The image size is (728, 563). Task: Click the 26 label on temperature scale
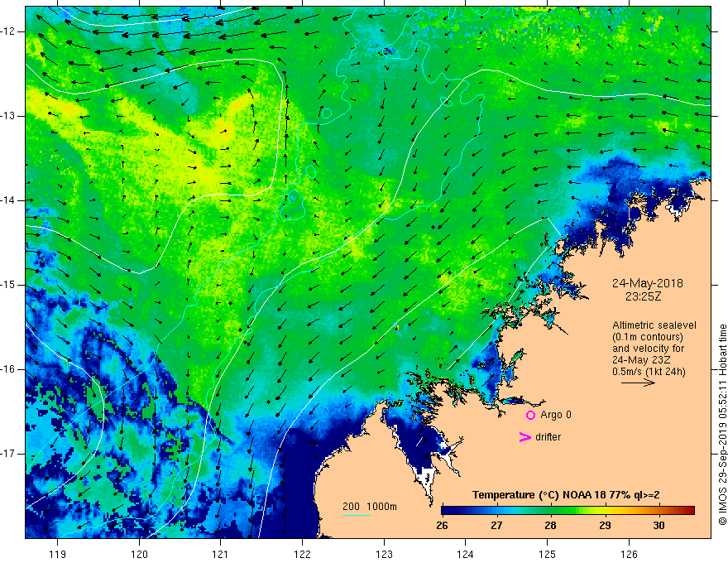[x=443, y=526]
